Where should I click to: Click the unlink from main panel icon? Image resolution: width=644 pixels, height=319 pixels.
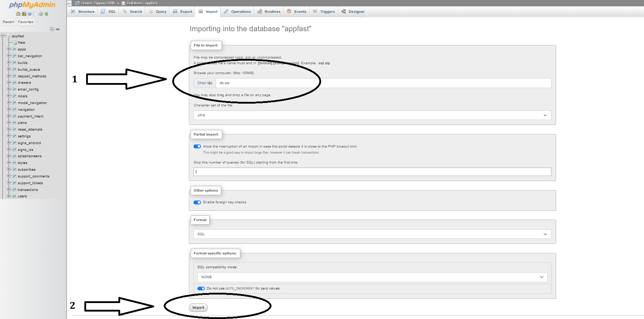click(x=57, y=29)
